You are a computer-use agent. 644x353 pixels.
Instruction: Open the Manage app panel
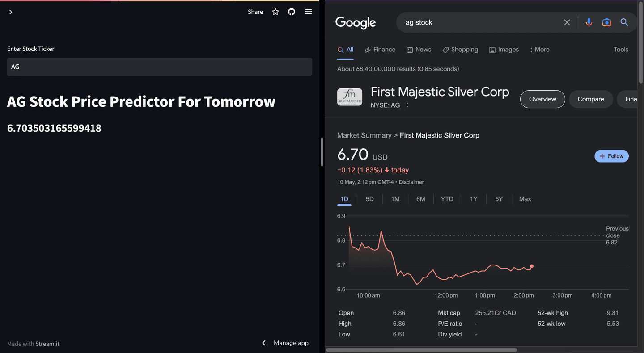pos(291,343)
